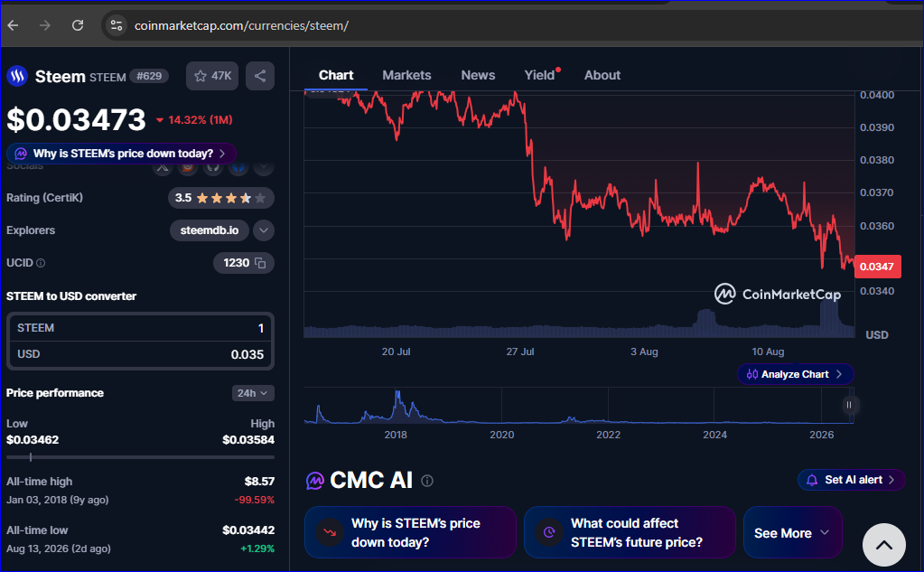Click the coinmarketcap.com address bar URL
924x572 pixels.
(241, 26)
